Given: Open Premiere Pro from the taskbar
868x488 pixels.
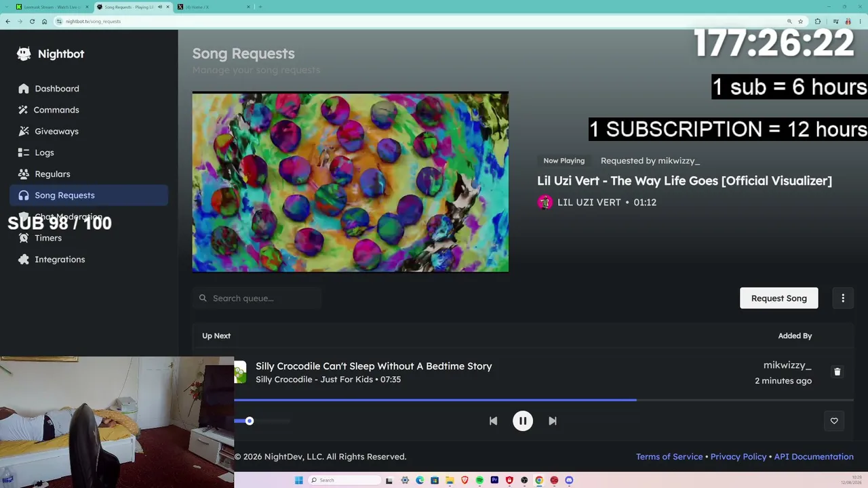Looking at the screenshot, I should (x=494, y=481).
